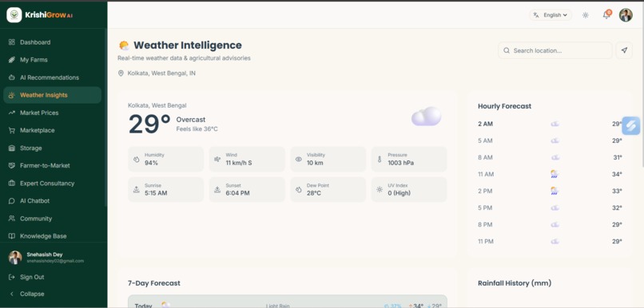Click the 2 PM rain icon

[x=555, y=192]
